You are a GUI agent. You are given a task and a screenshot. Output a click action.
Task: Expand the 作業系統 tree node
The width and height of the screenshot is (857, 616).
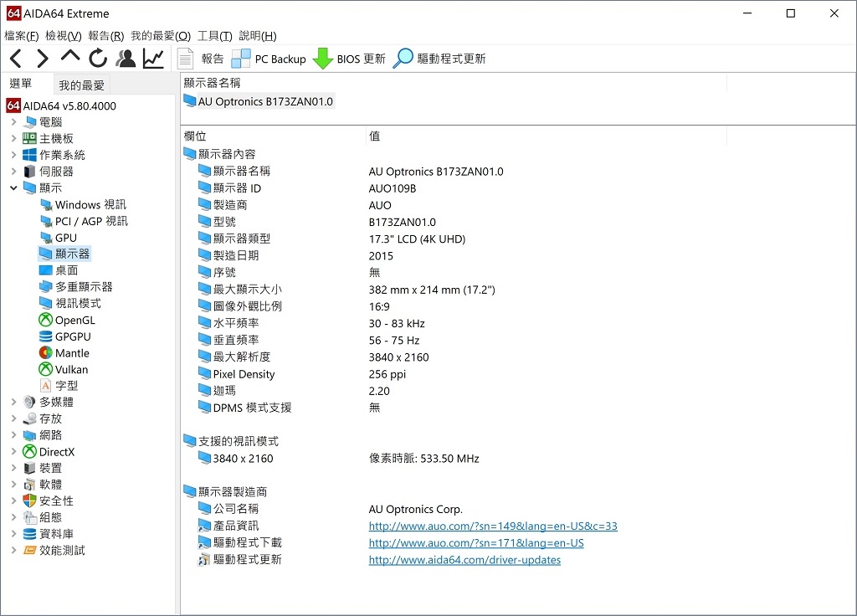pos(13,155)
